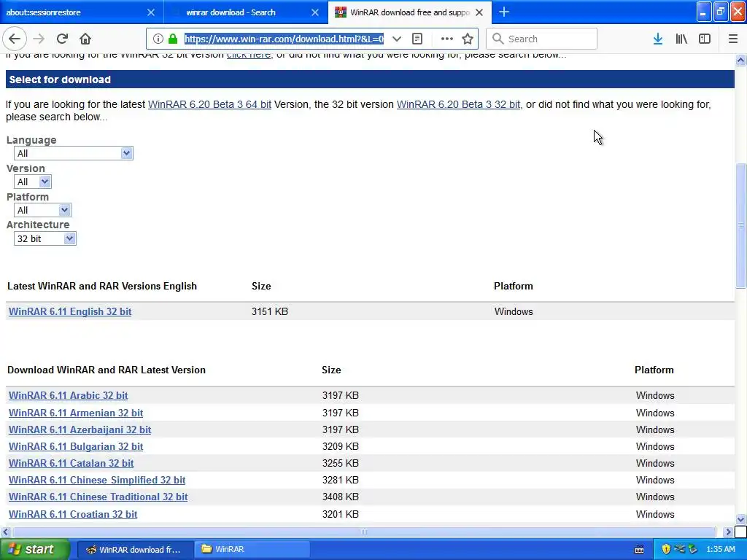Click the horizontal scrollbar left arrow
Screen dimensions: 747x560
pyautogui.click(x=6, y=532)
